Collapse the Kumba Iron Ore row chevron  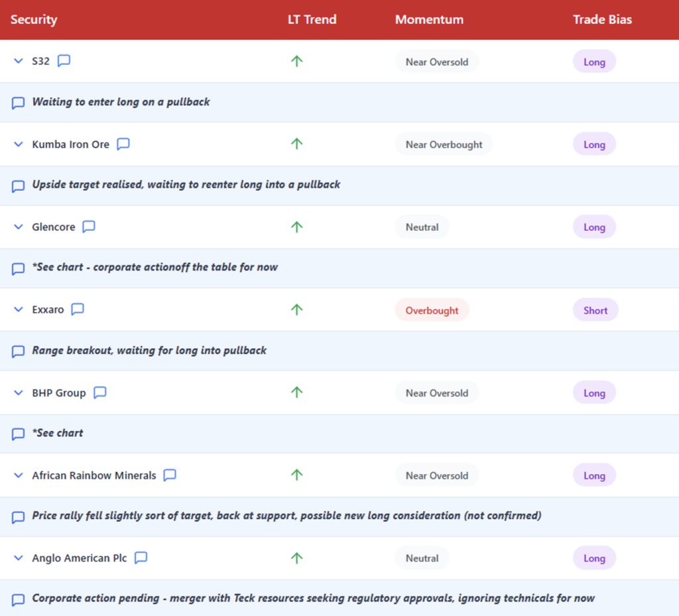(19, 144)
